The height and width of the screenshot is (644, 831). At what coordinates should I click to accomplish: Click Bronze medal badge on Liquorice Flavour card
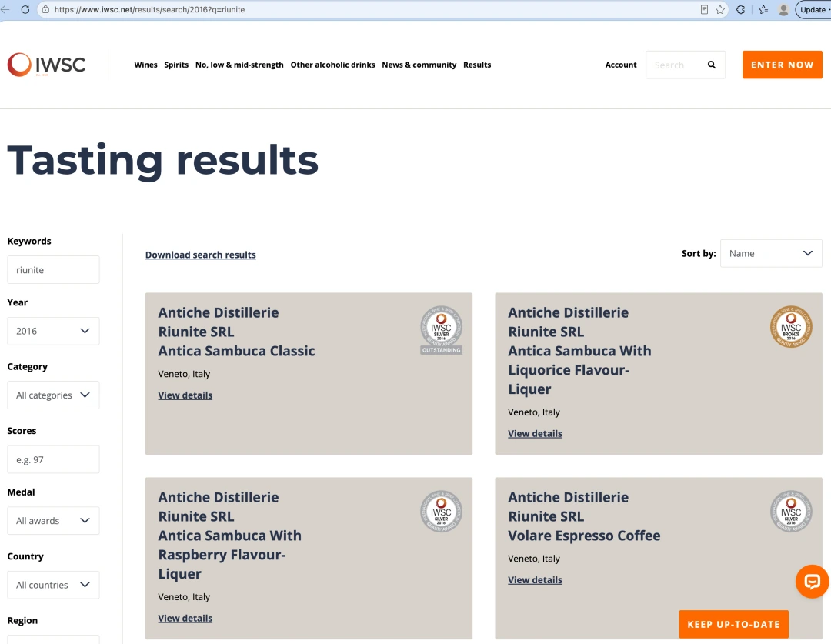pos(791,327)
